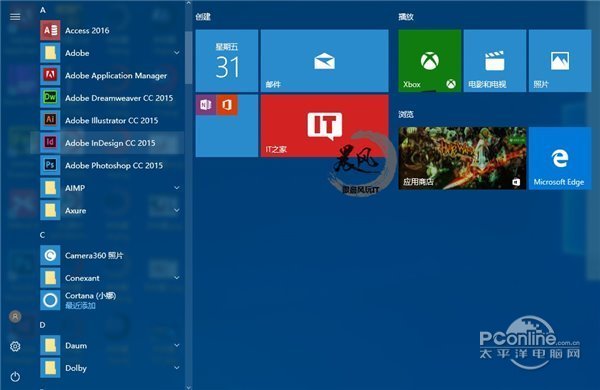The image size is (600, 390).
Task: Click the Conexant folder icon
Action: coord(50,278)
